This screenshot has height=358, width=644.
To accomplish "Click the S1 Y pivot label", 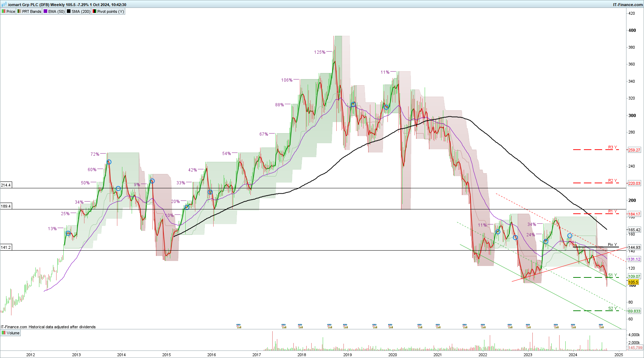I will pyautogui.click(x=613, y=275).
